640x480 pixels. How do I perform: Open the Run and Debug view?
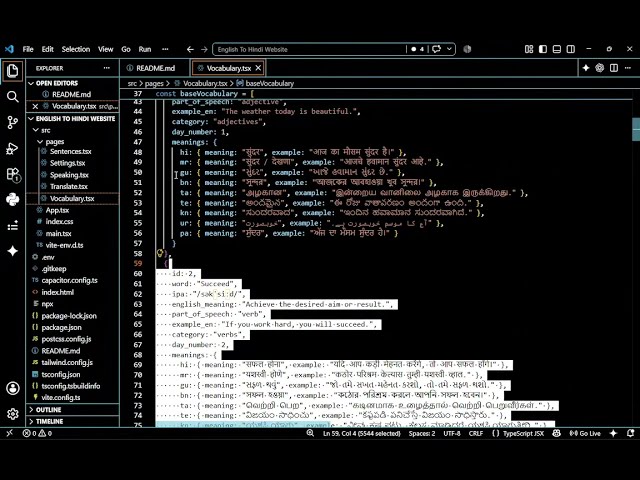13,148
